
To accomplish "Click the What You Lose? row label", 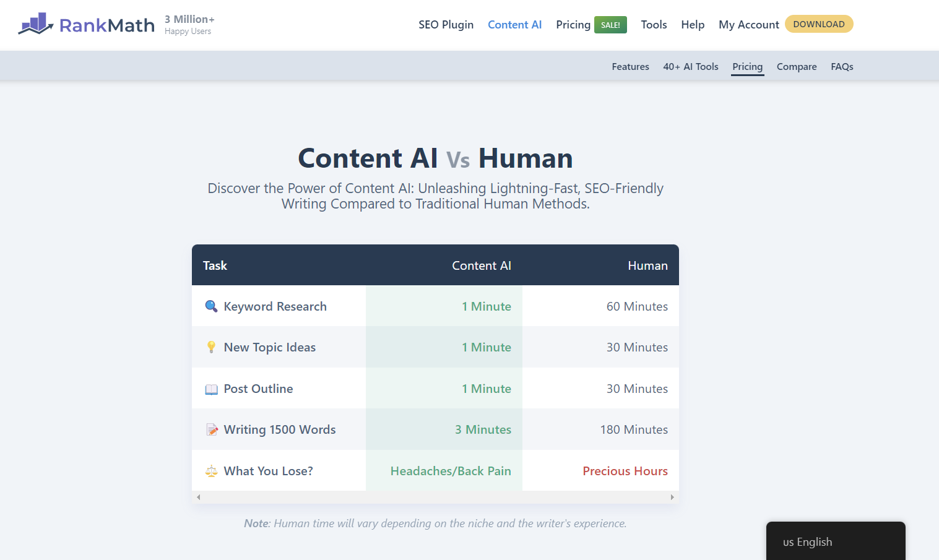I will click(x=268, y=471).
